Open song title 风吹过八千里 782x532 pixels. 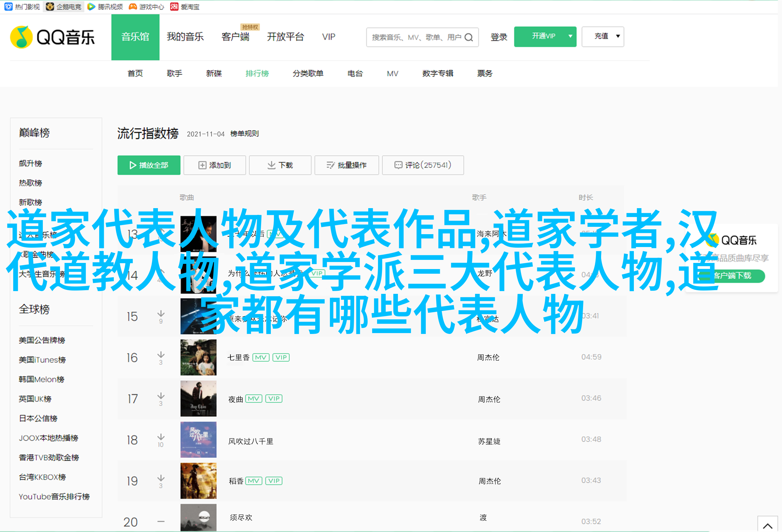click(x=251, y=441)
